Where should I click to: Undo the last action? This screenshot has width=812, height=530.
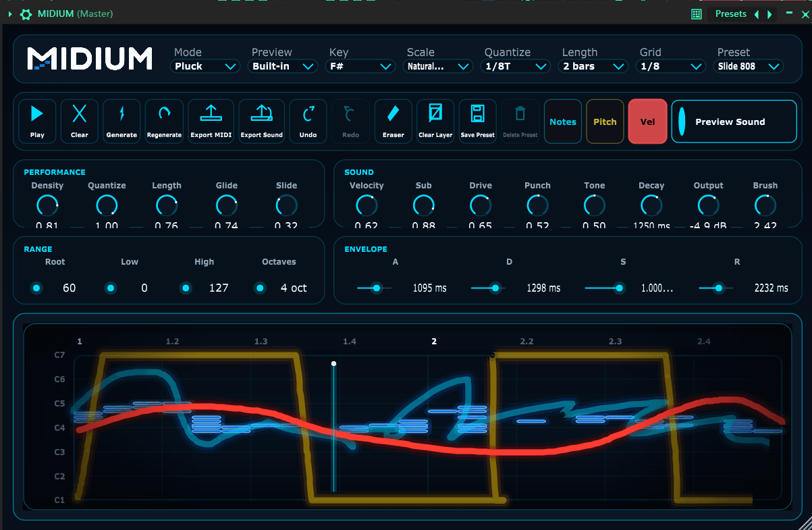pos(308,122)
